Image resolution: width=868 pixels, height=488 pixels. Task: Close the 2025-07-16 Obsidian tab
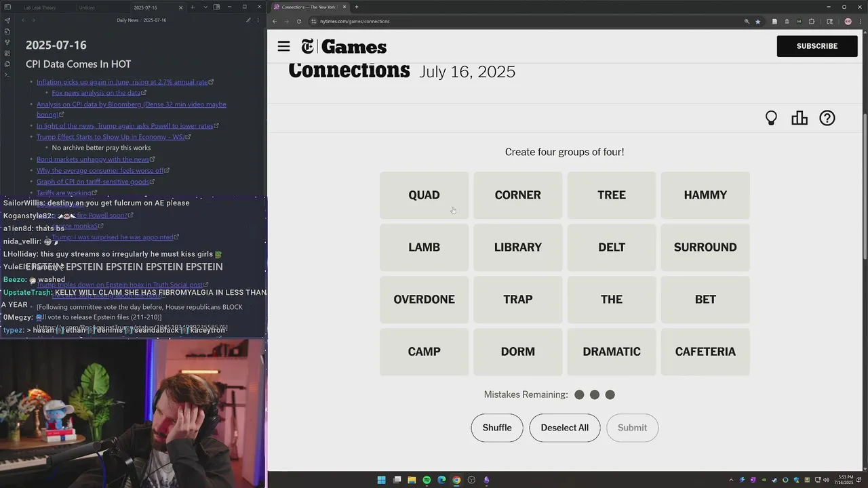[x=180, y=7]
